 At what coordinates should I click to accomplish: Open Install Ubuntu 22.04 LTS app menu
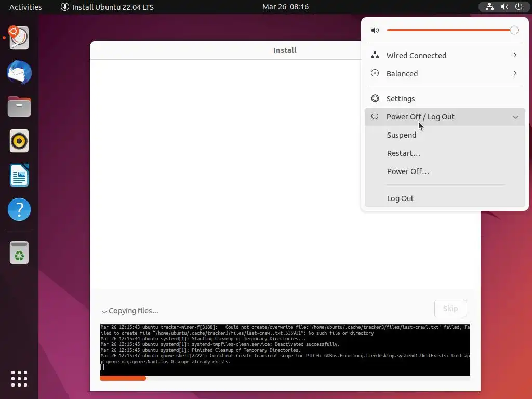tap(108, 7)
